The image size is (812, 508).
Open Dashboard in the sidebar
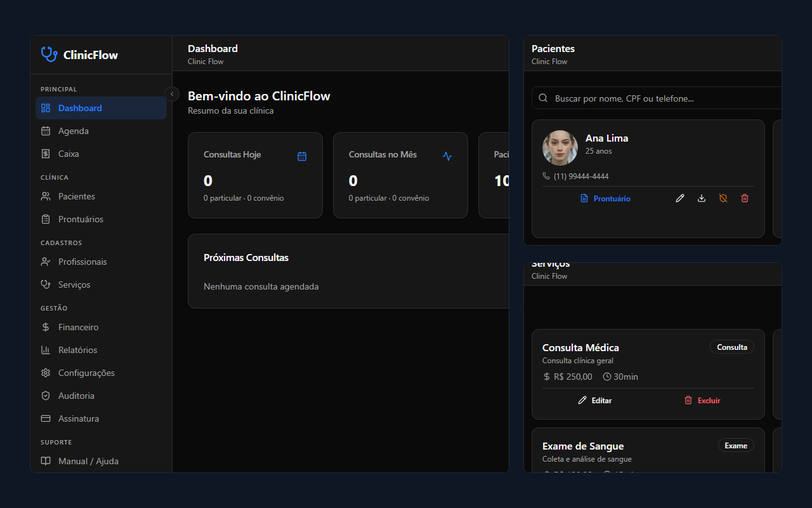101,108
